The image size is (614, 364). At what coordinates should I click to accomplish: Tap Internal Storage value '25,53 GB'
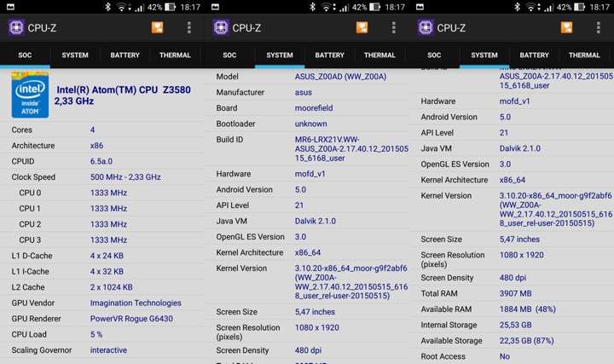(x=515, y=325)
